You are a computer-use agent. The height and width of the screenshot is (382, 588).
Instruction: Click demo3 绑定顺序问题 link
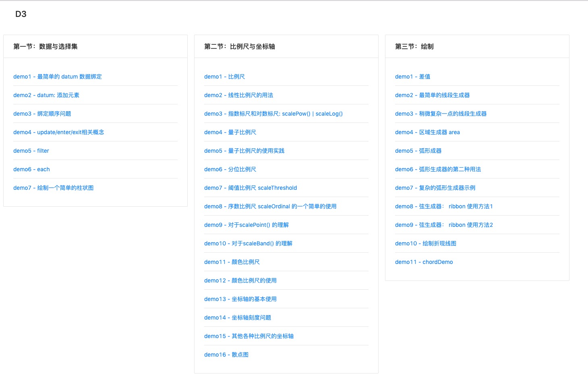42,114
